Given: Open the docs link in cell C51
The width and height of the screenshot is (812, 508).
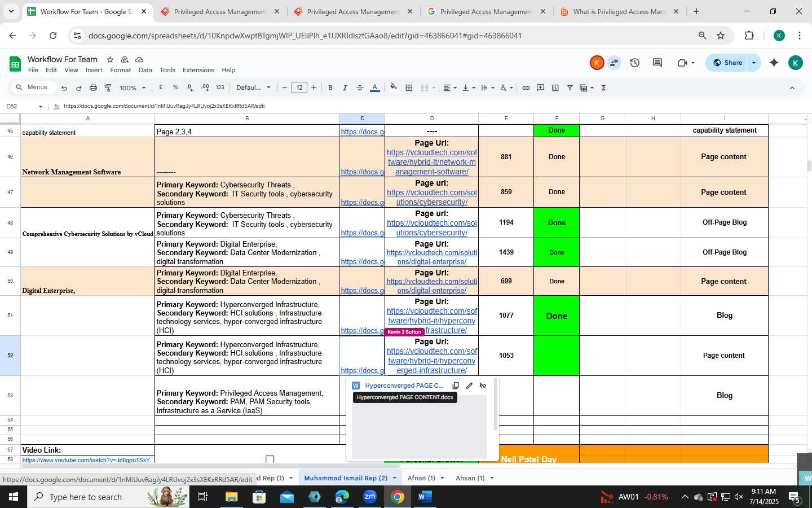Looking at the screenshot, I should coord(362,331).
